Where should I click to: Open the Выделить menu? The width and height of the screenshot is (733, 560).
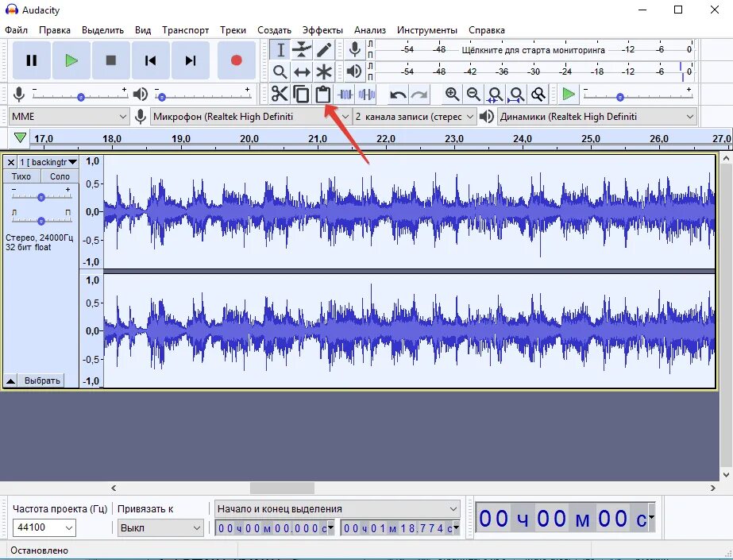point(103,30)
